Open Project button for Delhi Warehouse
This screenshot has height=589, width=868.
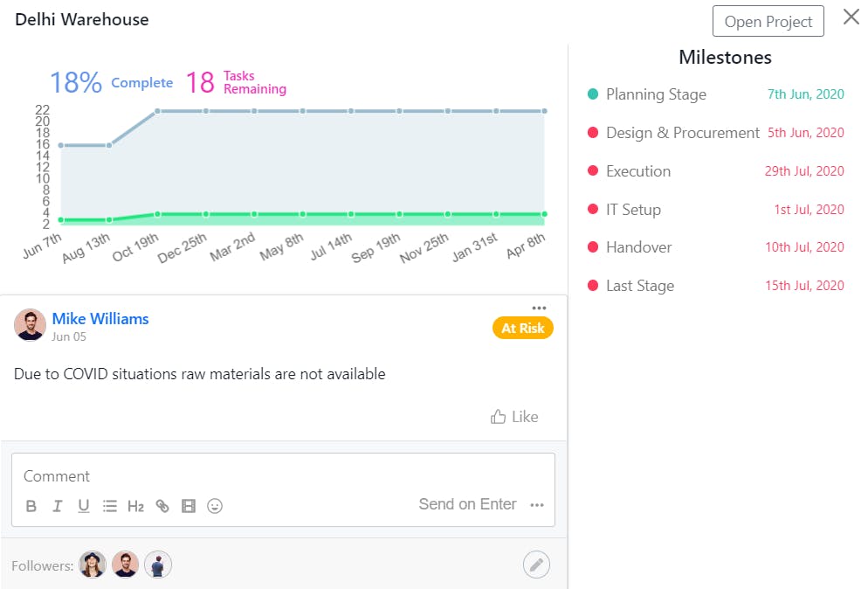pos(768,22)
